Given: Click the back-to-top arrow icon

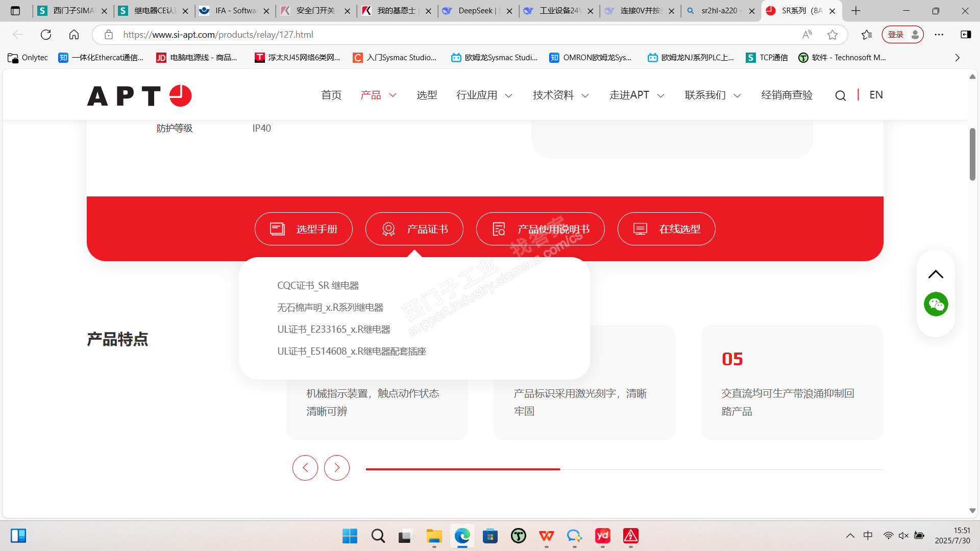Looking at the screenshot, I should coord(936,274).
